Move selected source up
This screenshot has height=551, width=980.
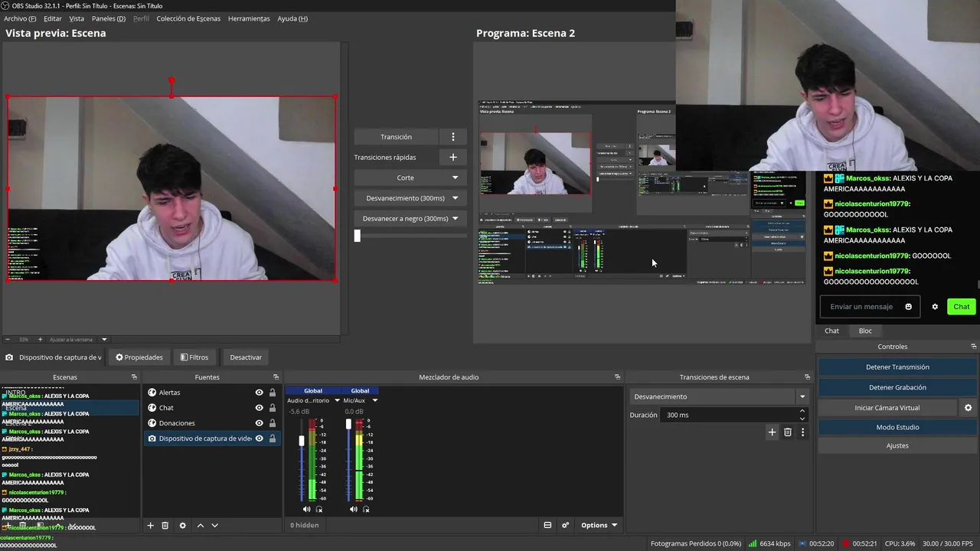tap(201, 526)
